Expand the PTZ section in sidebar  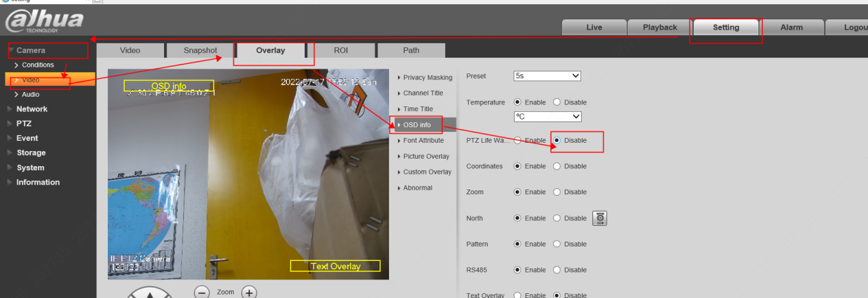[24, 124]
